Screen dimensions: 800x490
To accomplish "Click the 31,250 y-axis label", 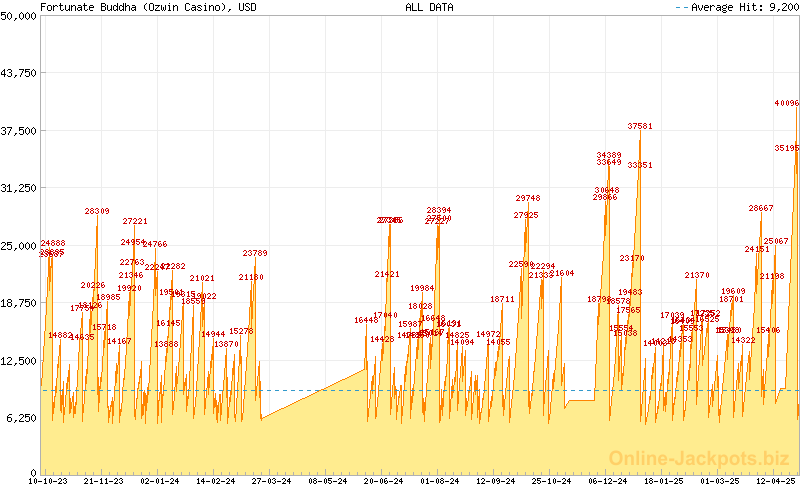I will click(x=19, y=188).
